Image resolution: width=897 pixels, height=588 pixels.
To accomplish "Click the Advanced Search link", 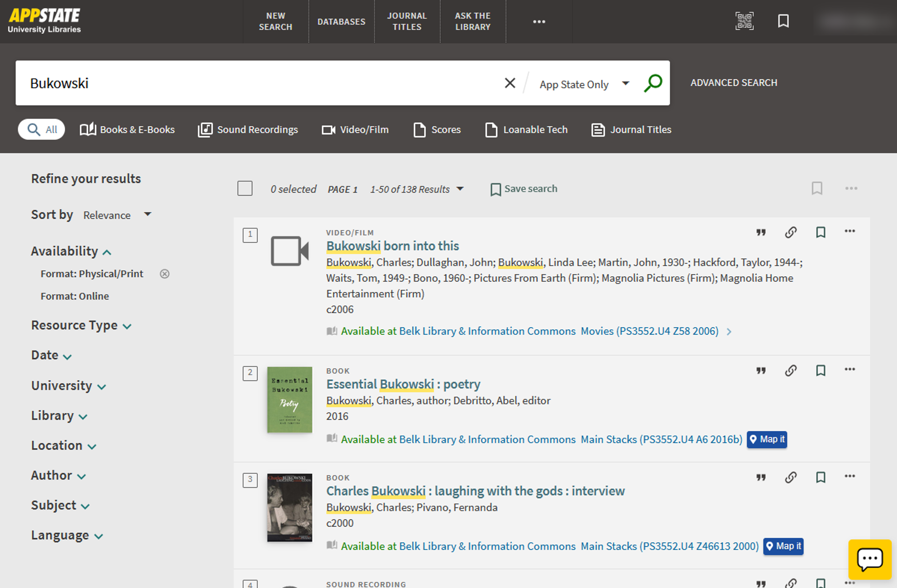I will [x=733, y=82].
